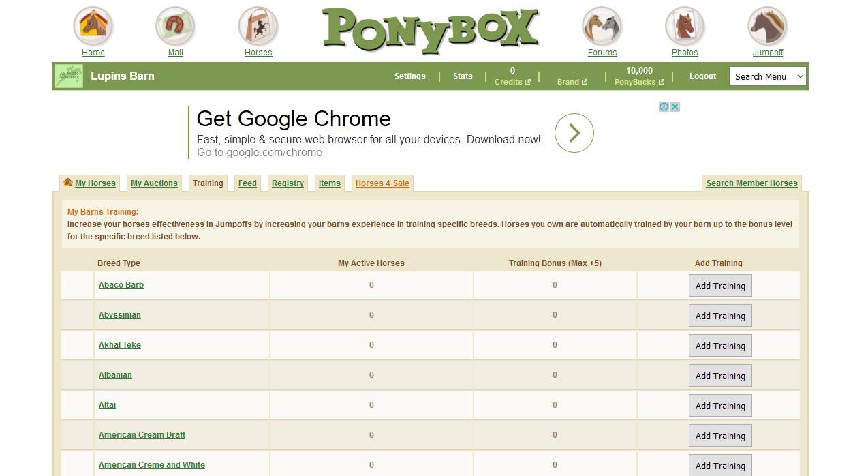Click the Home barn icon
868x476 pixels.
point(93,26)
